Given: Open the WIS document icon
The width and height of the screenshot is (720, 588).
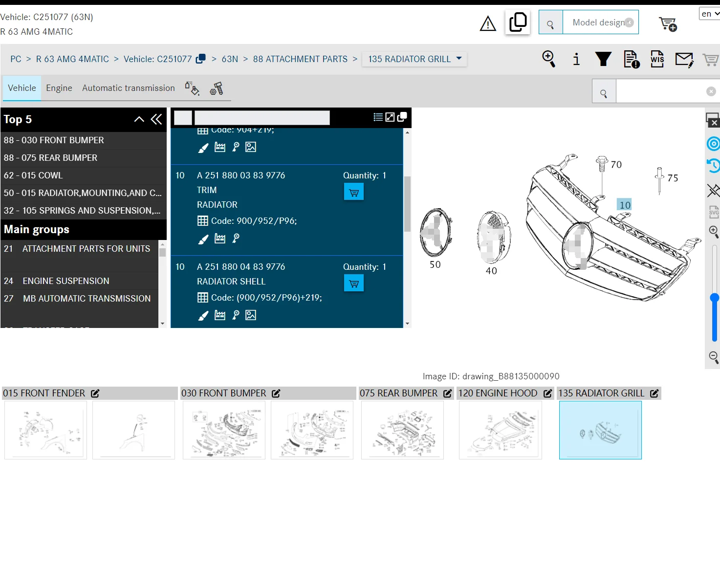Looking at the screenshot, I should click(x=657, y=59).
